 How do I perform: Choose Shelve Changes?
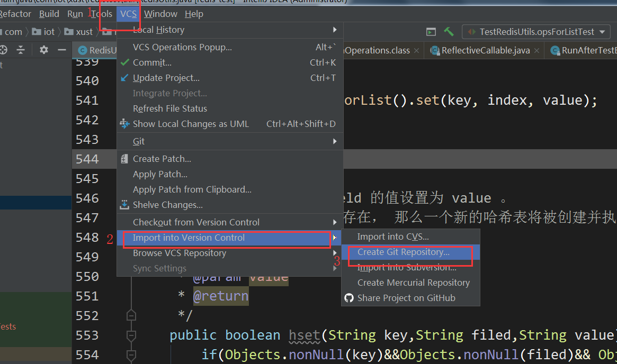(230, 205)
